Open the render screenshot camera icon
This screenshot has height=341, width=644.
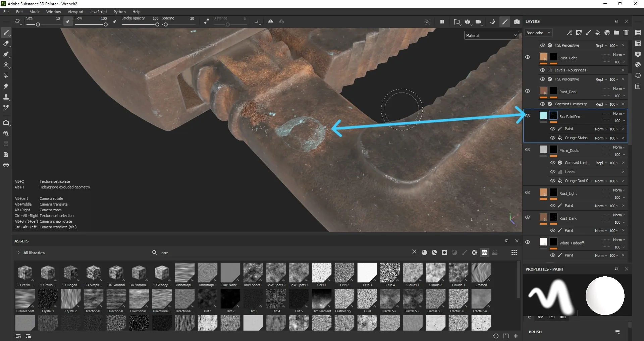tap(517, 22)
